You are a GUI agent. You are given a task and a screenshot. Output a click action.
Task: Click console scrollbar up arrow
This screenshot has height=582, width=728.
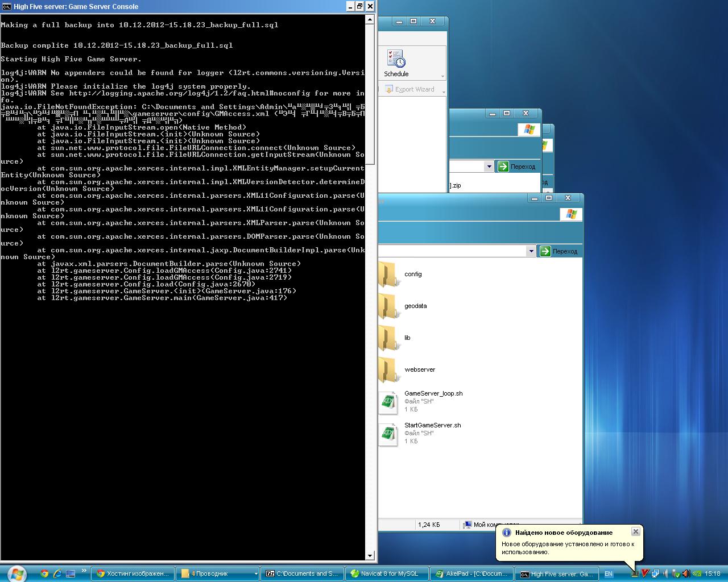pos(370,19)
